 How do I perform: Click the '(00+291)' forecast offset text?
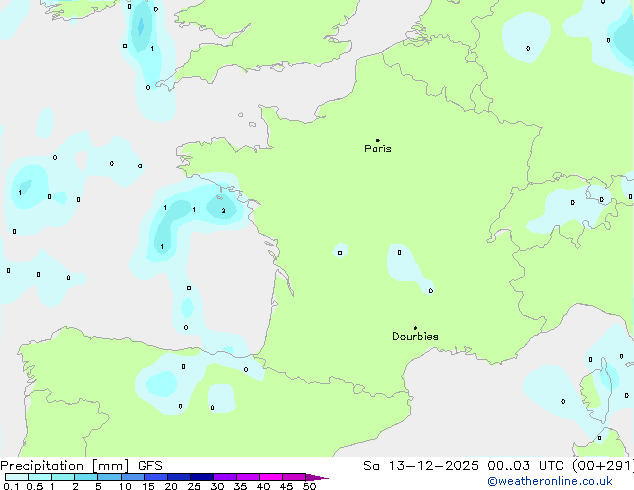603,466
